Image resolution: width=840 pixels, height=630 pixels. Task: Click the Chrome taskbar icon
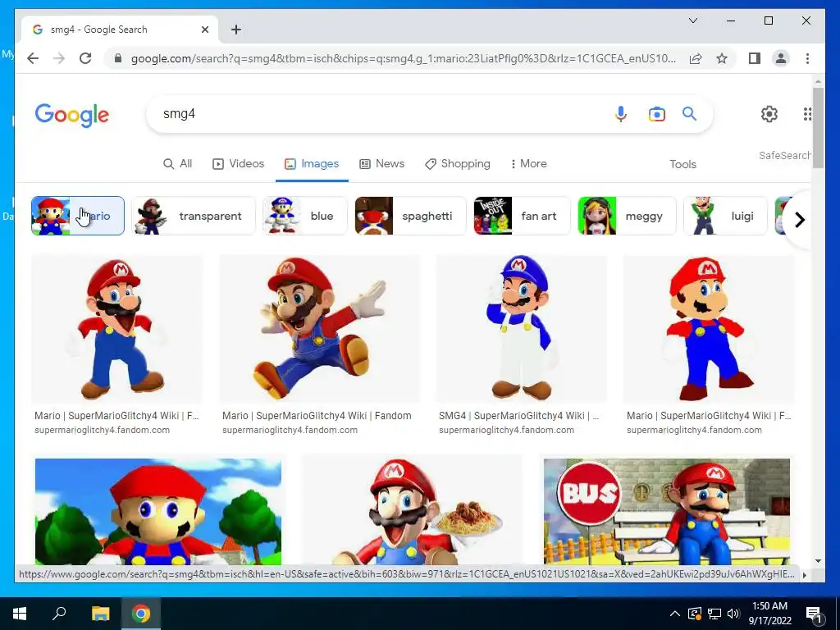coord(141,614)
